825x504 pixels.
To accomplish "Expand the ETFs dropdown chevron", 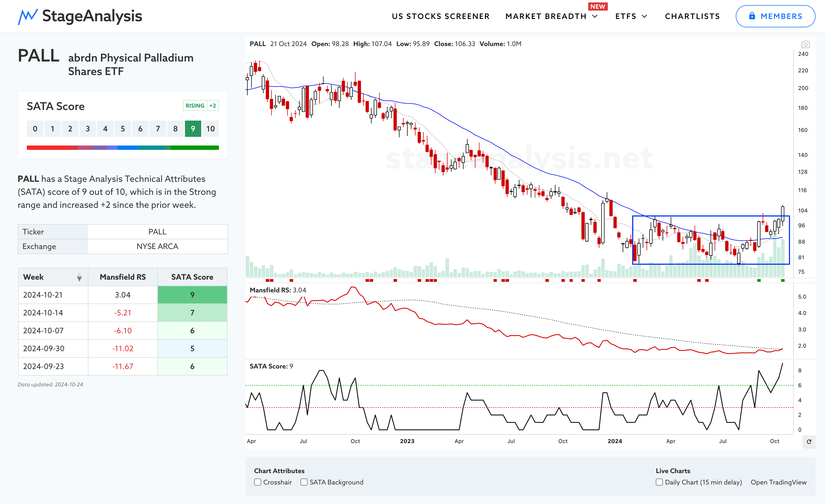I will (645, 16).
